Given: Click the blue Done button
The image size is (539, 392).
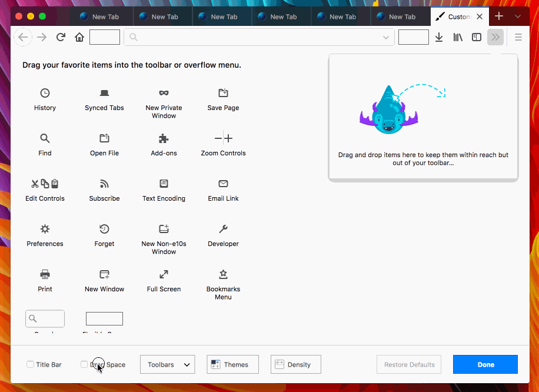Looking at the screenshot, I should pyautogui.click(x=485, y=364).
